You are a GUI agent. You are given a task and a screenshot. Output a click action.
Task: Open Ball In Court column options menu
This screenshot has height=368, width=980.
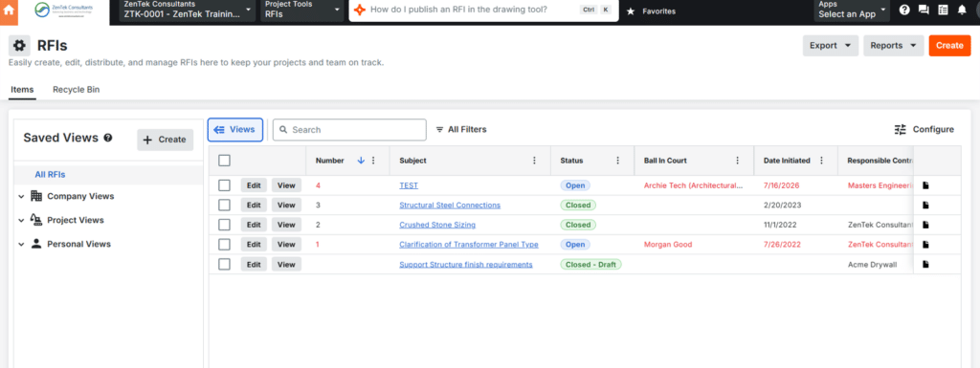[738, 161]
